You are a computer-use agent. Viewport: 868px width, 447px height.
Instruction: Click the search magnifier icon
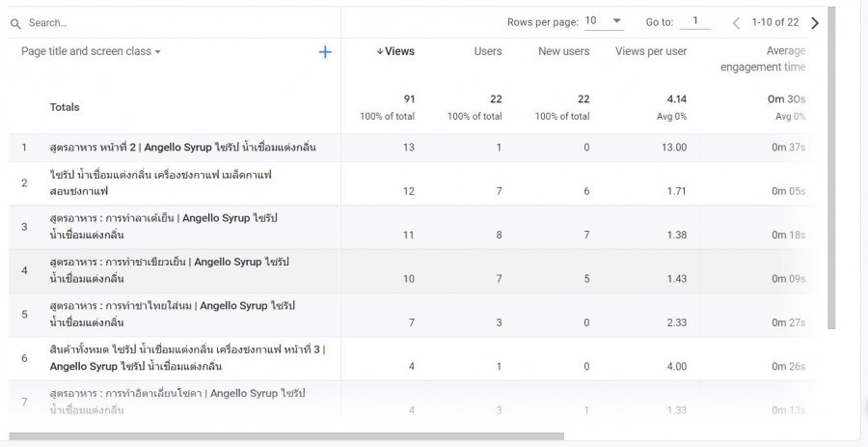[x=15, y=23]
